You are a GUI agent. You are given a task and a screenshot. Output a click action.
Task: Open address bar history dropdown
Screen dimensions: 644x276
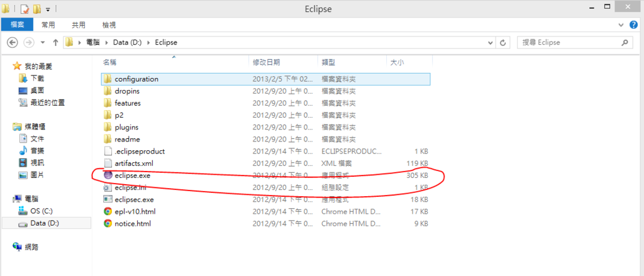click(x=490, y=42)
